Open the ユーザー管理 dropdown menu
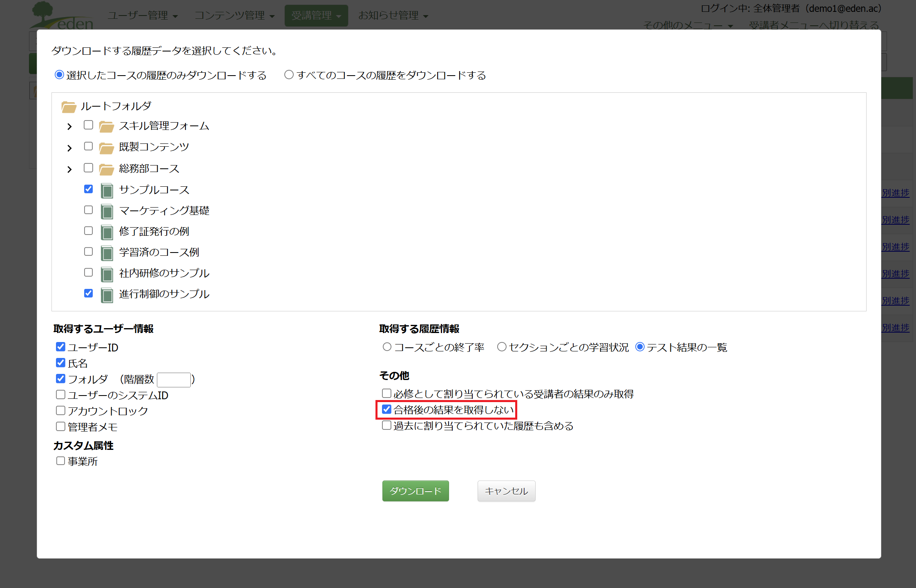 (x=143, y=16)
